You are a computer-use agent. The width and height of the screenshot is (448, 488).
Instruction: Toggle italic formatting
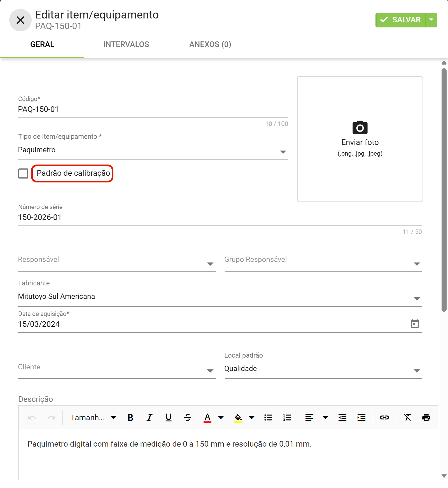(150, 418)
